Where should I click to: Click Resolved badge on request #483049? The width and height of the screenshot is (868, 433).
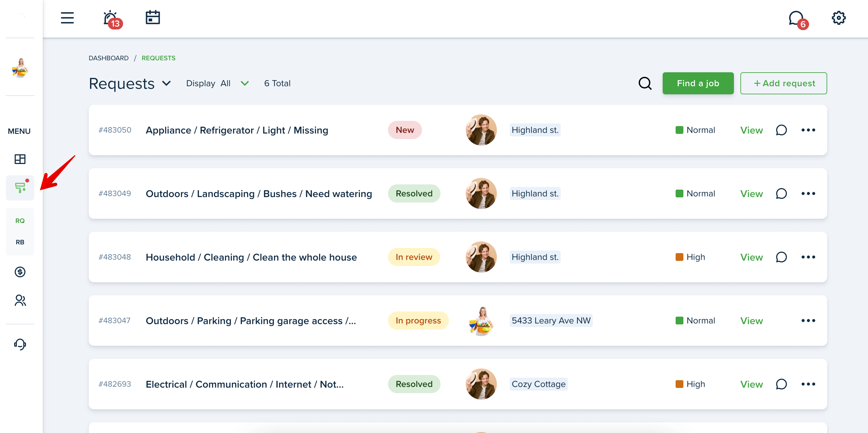coord(414,193)
